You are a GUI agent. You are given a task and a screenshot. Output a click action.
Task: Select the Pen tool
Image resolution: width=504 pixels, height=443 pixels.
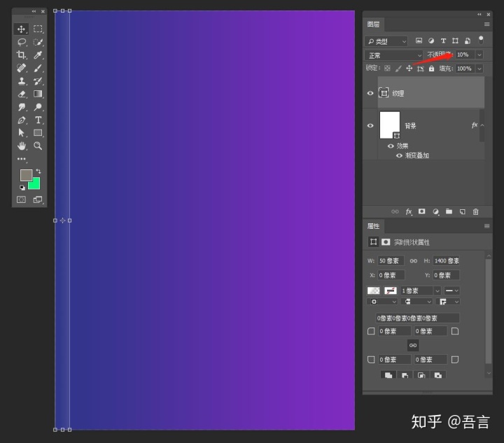click(x=21, y=120)
